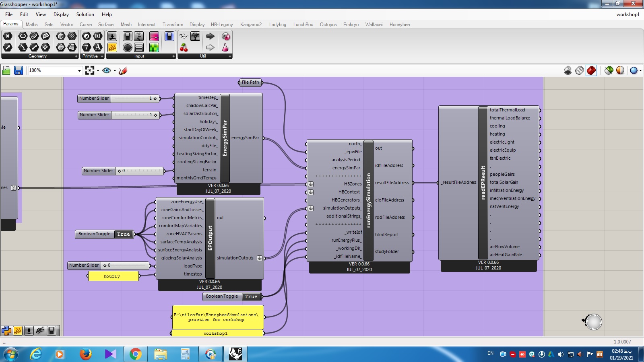Switch to the Ladybug tab
Image resolution: width=644 pixels, height=362 pixels.
pyautogui.click(x=278, y=25)
